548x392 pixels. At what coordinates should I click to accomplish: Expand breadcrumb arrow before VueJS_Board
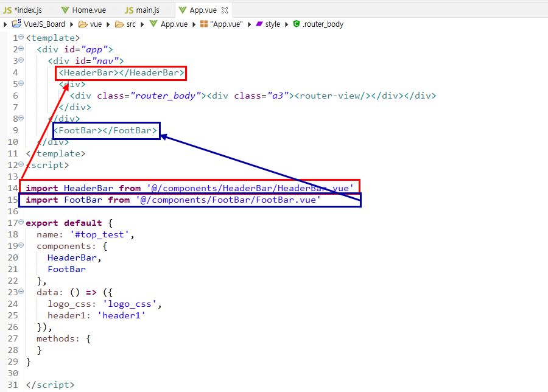pos(5,24)
